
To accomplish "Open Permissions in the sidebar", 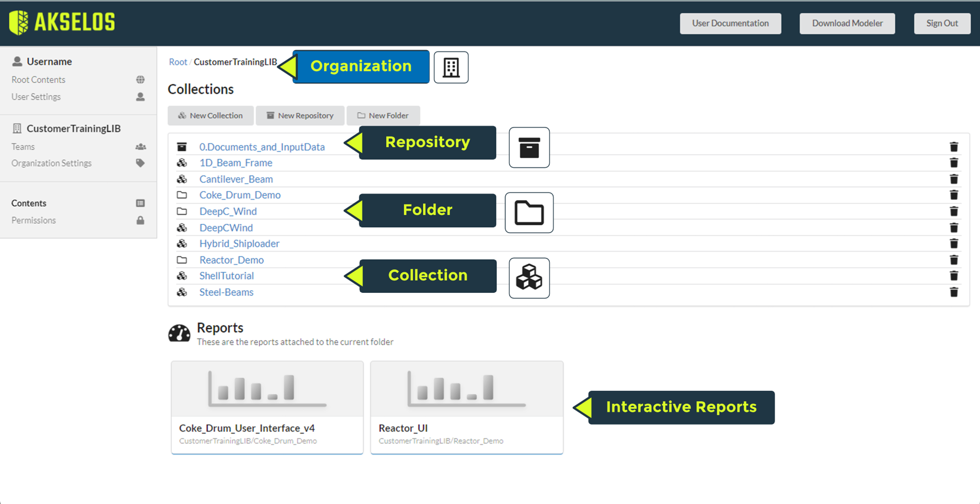I will click(x=33, y=220).
